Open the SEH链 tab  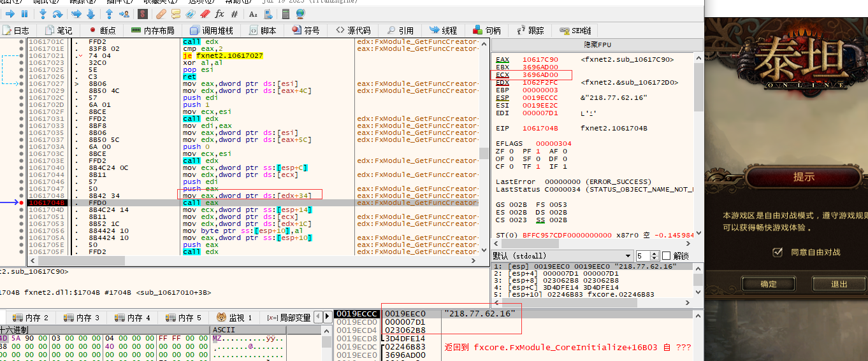[x=575, y=31]
